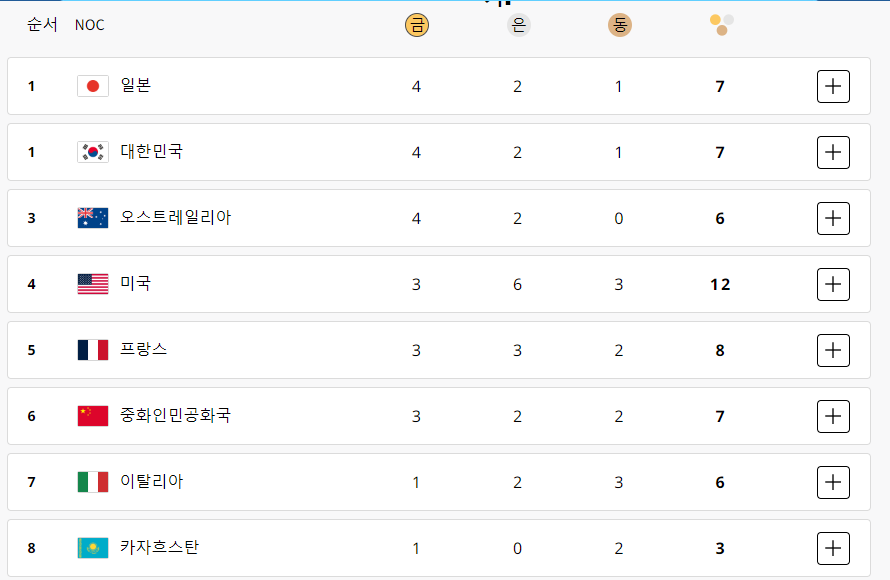Click the 이탈리아 country name

click(x=152, y=482)
